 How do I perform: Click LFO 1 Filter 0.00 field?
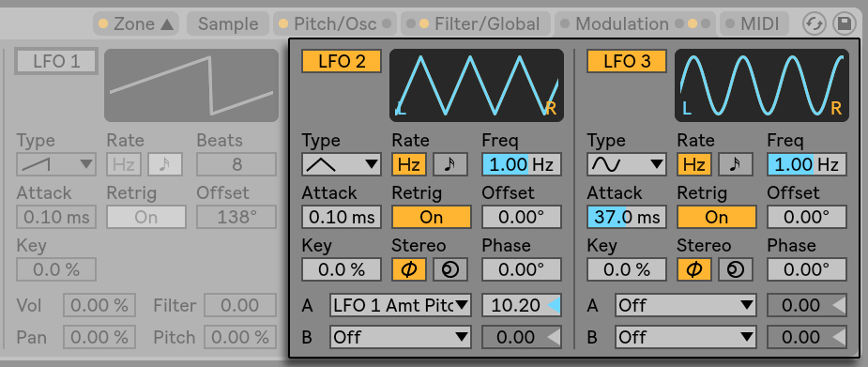pos(240,305)
